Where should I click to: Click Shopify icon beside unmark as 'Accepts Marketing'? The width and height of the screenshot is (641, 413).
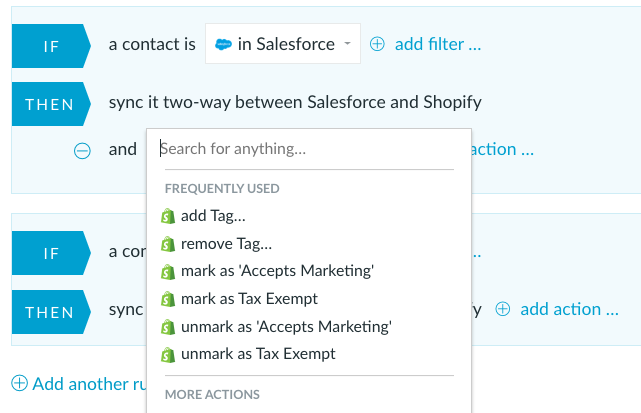(168, 327)
